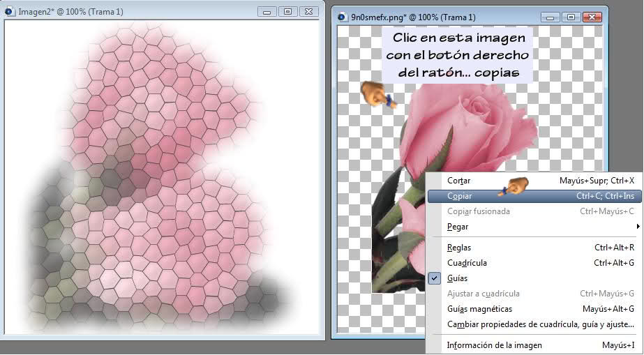Uncheck the Guías checkmark

435,278
